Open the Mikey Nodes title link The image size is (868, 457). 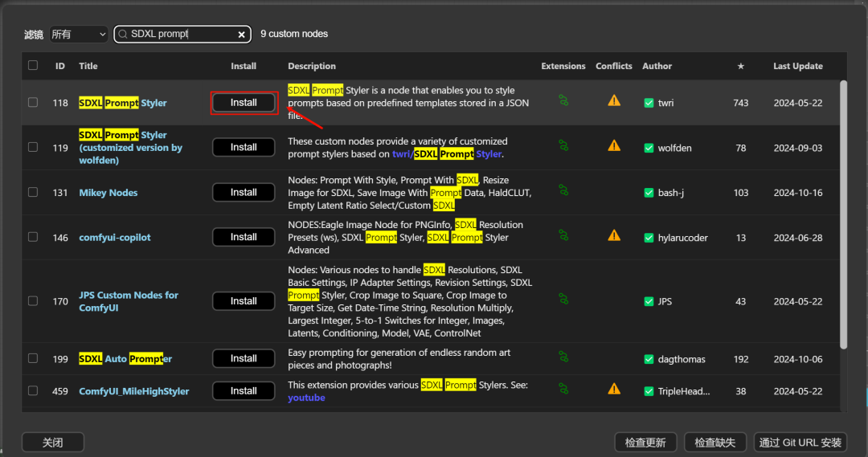[x=108, y=193]
